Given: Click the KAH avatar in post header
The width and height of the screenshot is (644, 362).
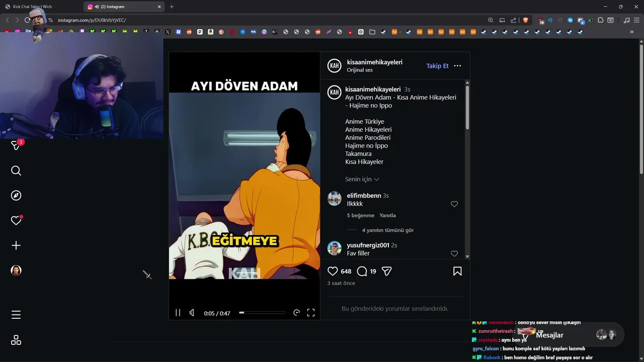Looking at the screenshot, I should [335, 66].
